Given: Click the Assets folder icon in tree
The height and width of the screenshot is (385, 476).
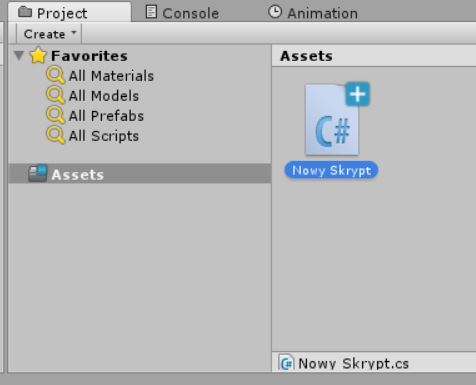Looking at the screenshot, I should coord(38,173).
